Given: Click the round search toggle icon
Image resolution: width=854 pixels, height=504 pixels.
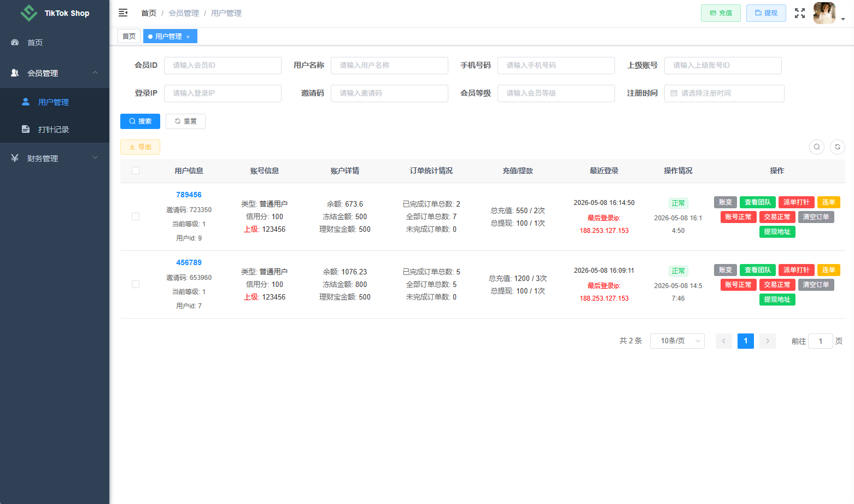Looking at the screenshot, I should (817, 147).
